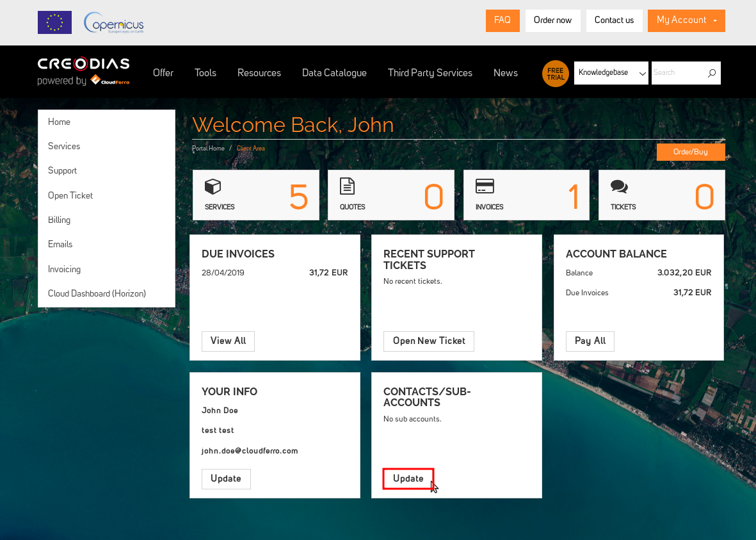Open Third Party Services menu

point(430,73)
